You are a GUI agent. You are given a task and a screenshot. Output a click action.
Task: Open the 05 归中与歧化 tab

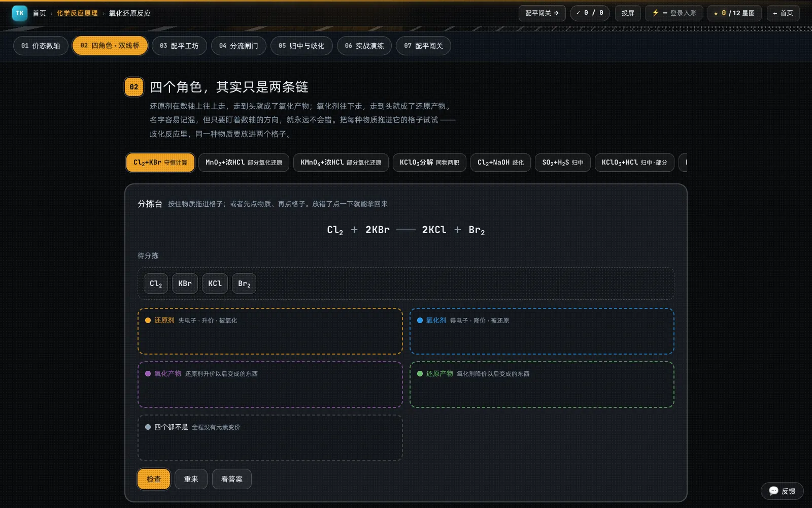[x=301, y=46]
